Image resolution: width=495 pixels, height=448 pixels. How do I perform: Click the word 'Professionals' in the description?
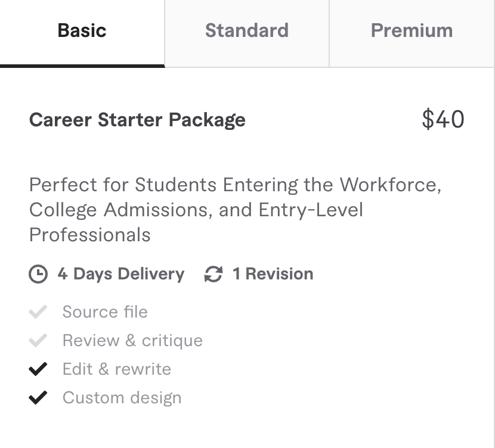(x=89, y=235)
